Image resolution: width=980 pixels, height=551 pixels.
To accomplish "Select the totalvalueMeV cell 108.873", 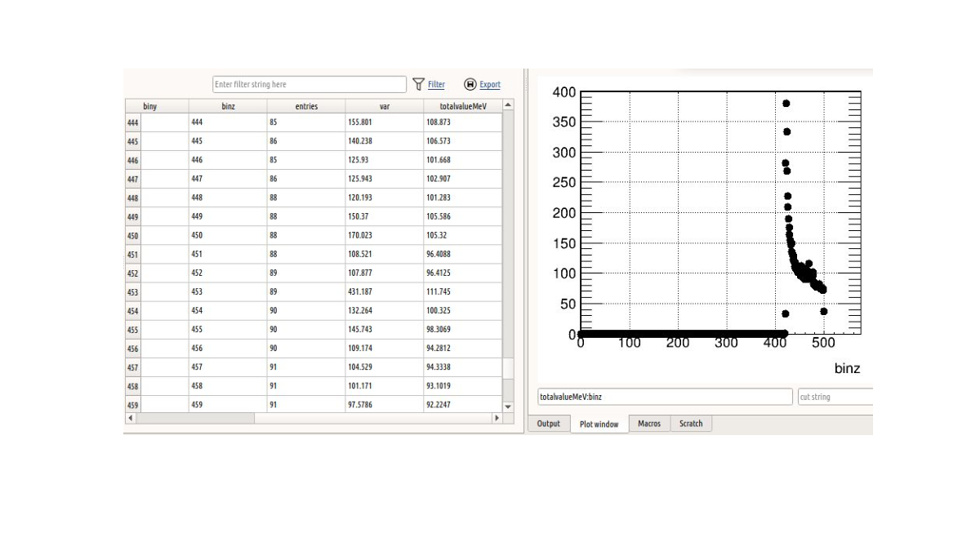I will click(463, 122).
